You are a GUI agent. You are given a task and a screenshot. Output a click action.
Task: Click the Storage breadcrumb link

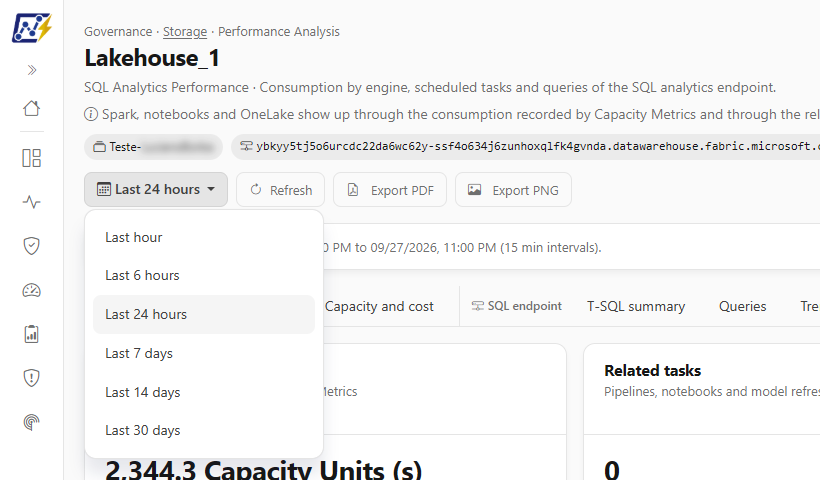[185, 32]
